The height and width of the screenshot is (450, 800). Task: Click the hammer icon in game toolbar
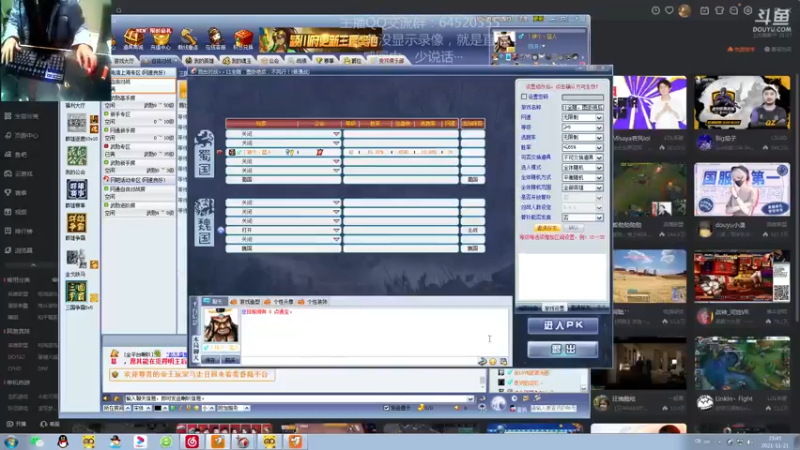(x=188, y=39)
